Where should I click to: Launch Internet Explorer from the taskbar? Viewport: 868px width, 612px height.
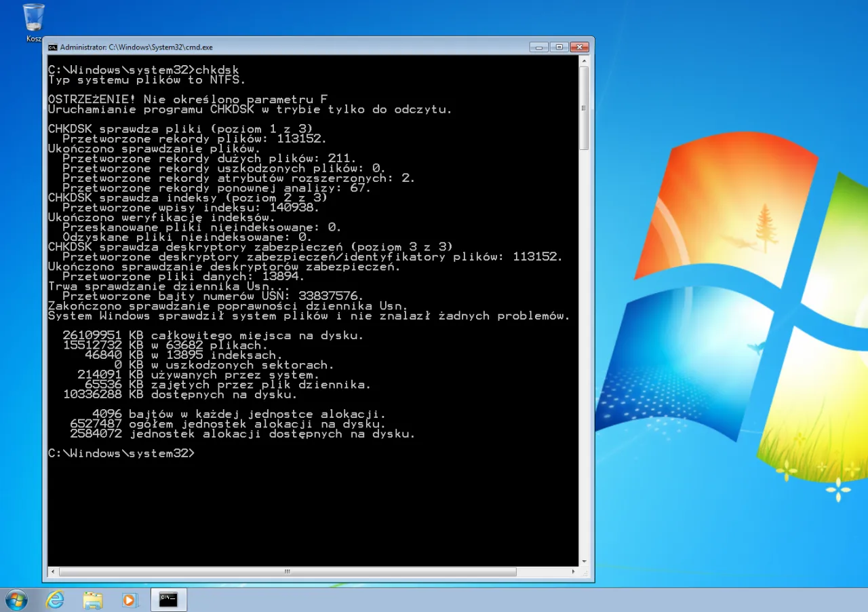tap(55, 600)
